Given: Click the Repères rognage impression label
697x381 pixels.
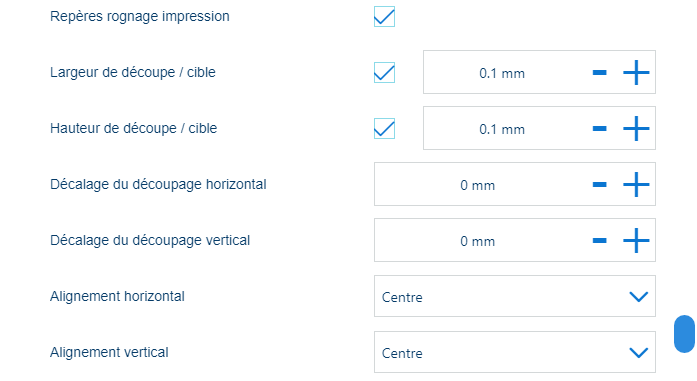Looking at the screenshot, I should coord(140,16).
